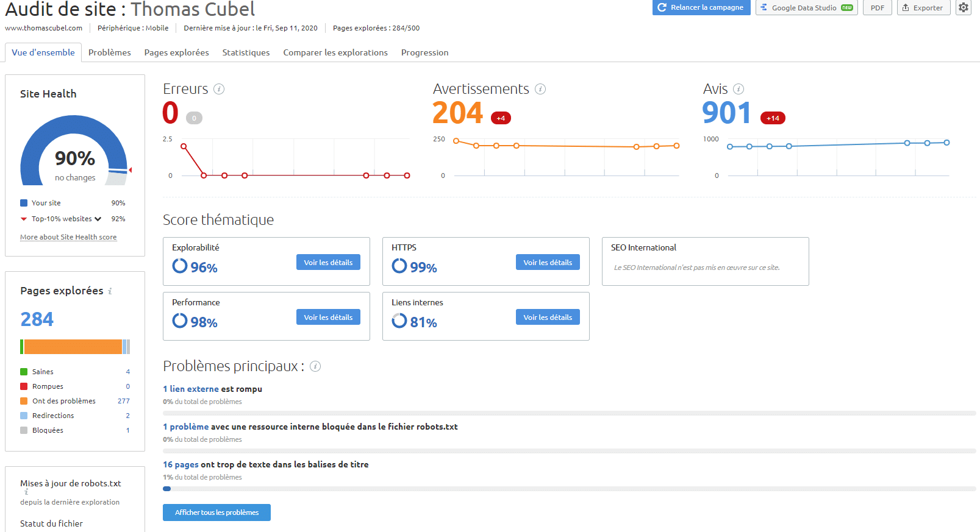The width and height of the screenshot is (980, 532).
Task: Click the Avertissements info icon
Action: pyautogui.click(x=540, y=89)
